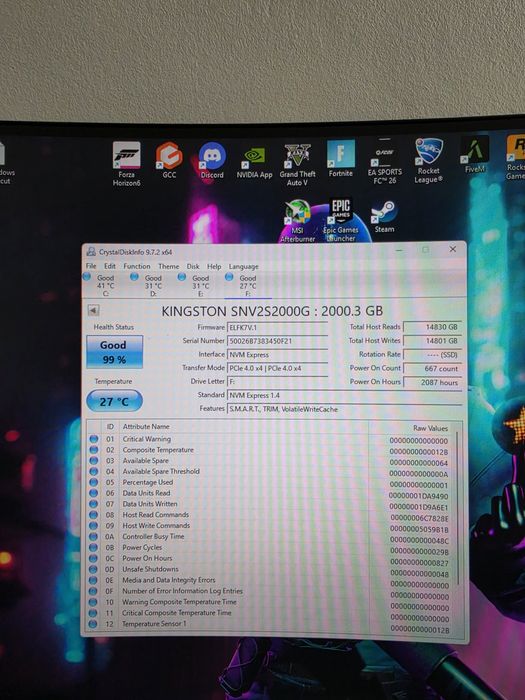
Task: Open the File menu
Action: (x=91, y=266)
